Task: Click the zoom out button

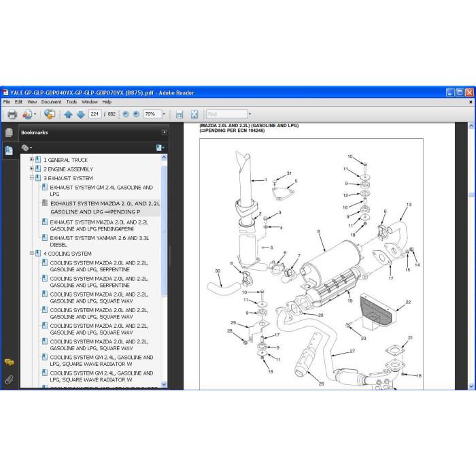Action: 126,114
